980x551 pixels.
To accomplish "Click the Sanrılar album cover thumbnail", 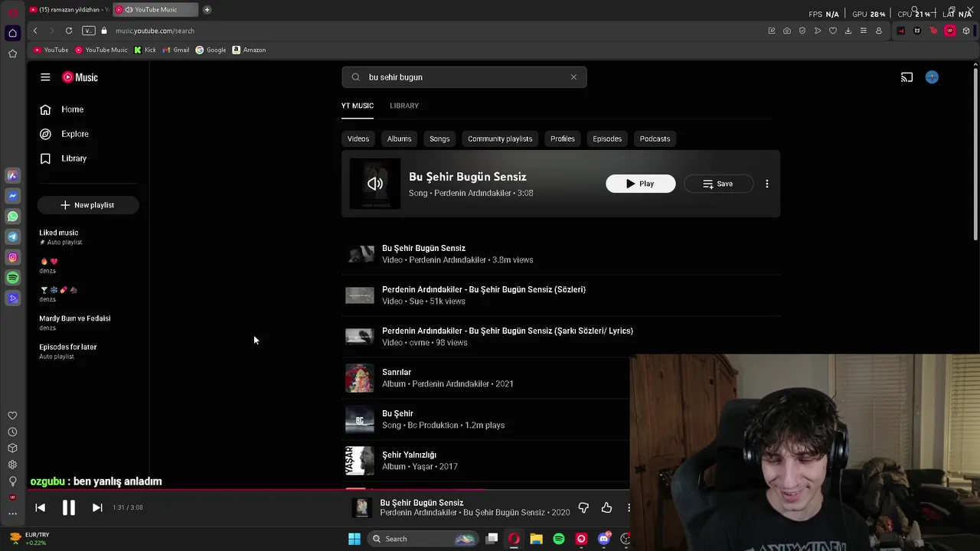I will (x=360, y=378).
